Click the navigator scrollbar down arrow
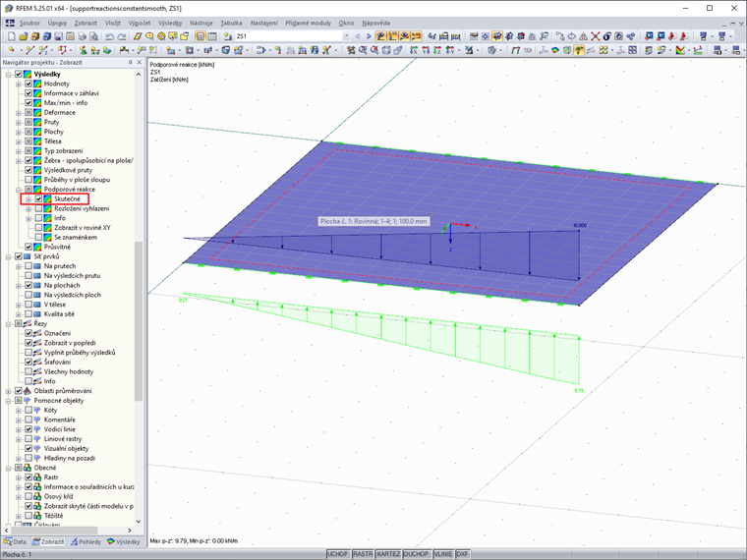This screenshot has width=747, height=560. [139, 522]
